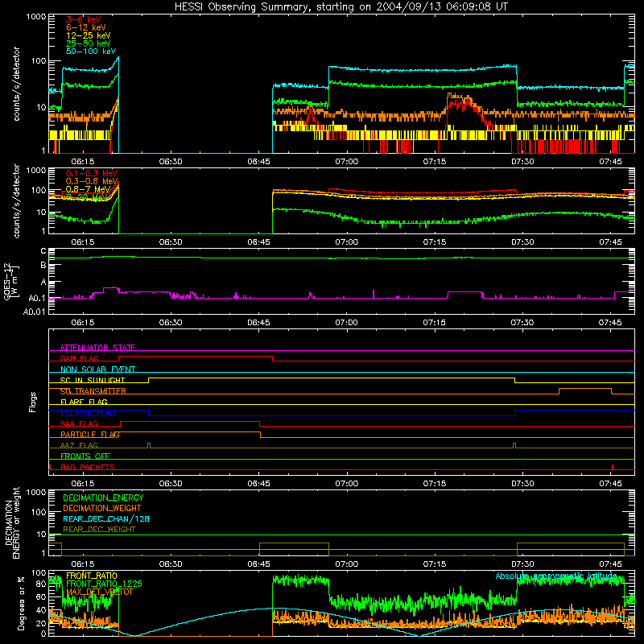The width and height of the screenshot is (644, 644).
Task: Select the orange 6-12 keV legend label
Action: coord(86,27)
